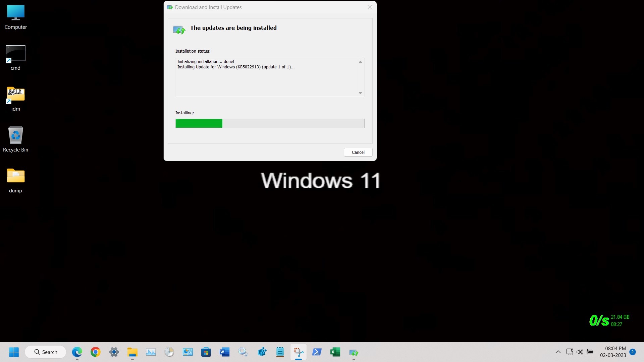Open battery status tray icon
This screenshot has width=644, height=362.
(590, 352)
